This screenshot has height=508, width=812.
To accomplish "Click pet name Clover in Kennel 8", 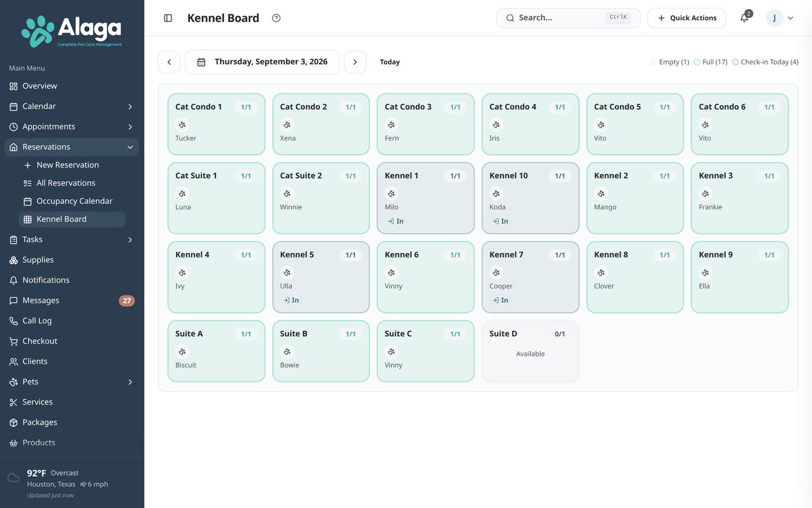I will tap(604, 286).
